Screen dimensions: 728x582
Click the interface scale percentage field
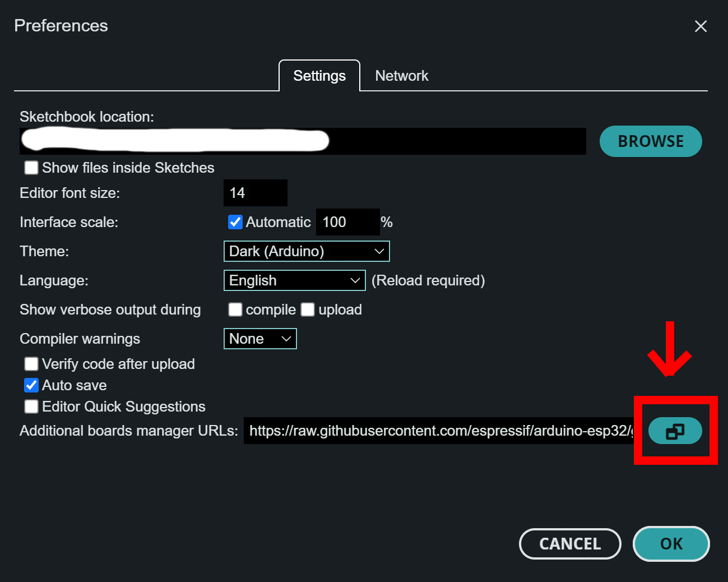(347, 222)
